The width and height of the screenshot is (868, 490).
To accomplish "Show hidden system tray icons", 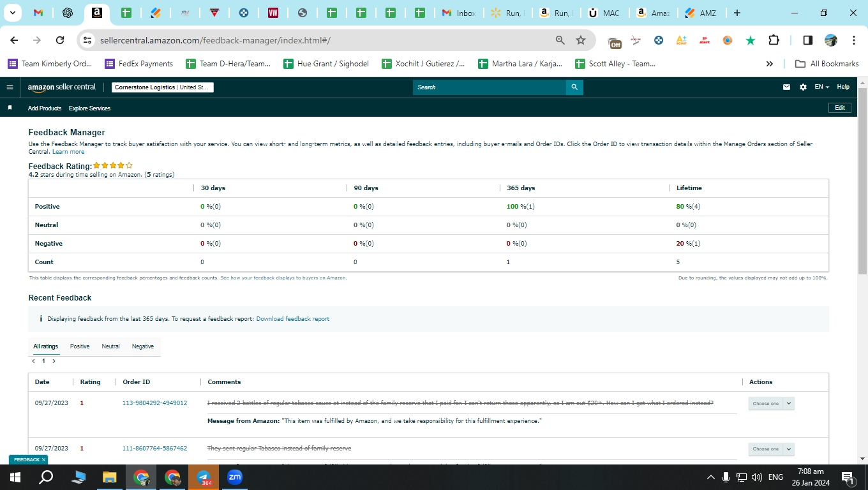I will point(710,477).
